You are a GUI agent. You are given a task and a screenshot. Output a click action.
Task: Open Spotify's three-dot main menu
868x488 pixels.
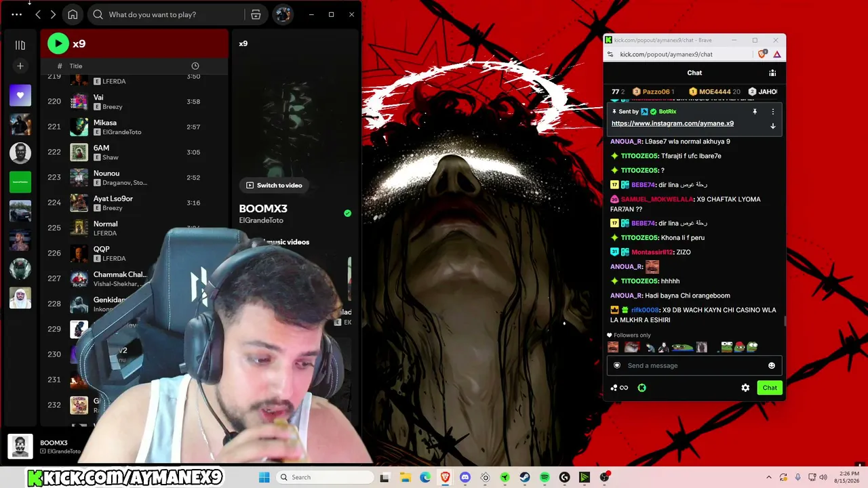click(16, 14)
